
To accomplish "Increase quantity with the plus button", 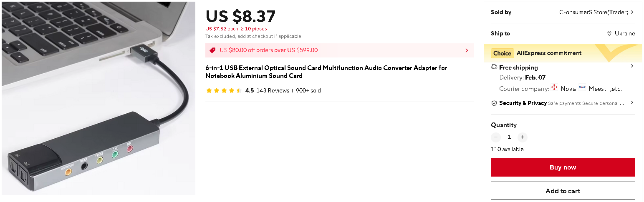I will (x=522, y=137).
